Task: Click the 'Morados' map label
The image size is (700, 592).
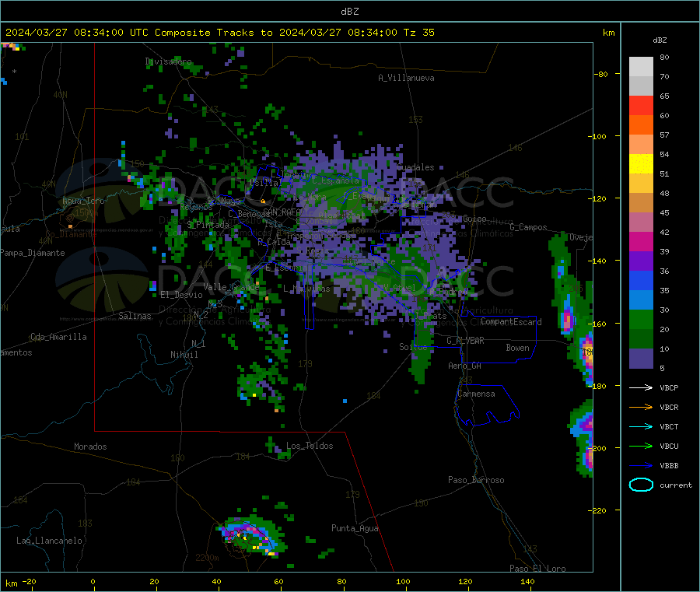Action: [90, 447]
